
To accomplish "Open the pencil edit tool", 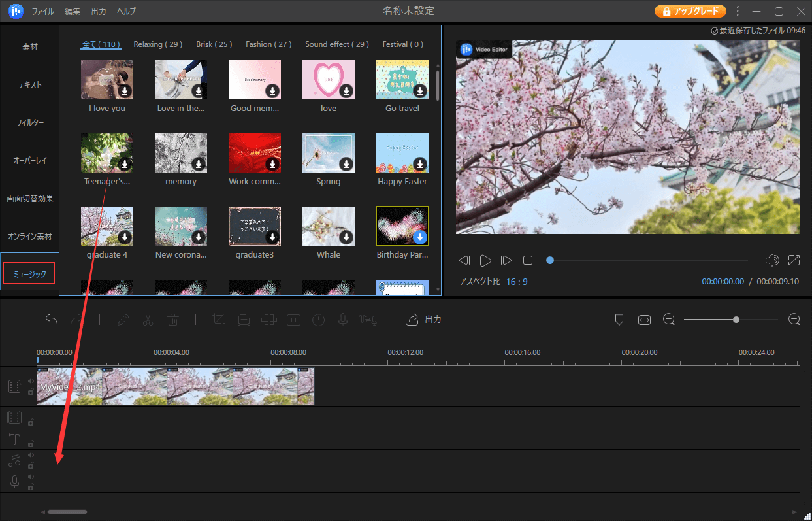I will point(122,320).
